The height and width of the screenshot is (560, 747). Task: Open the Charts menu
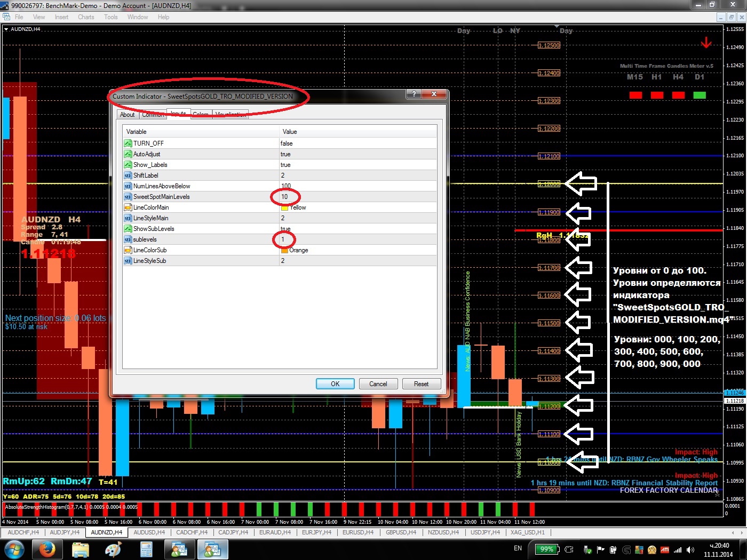86,17
